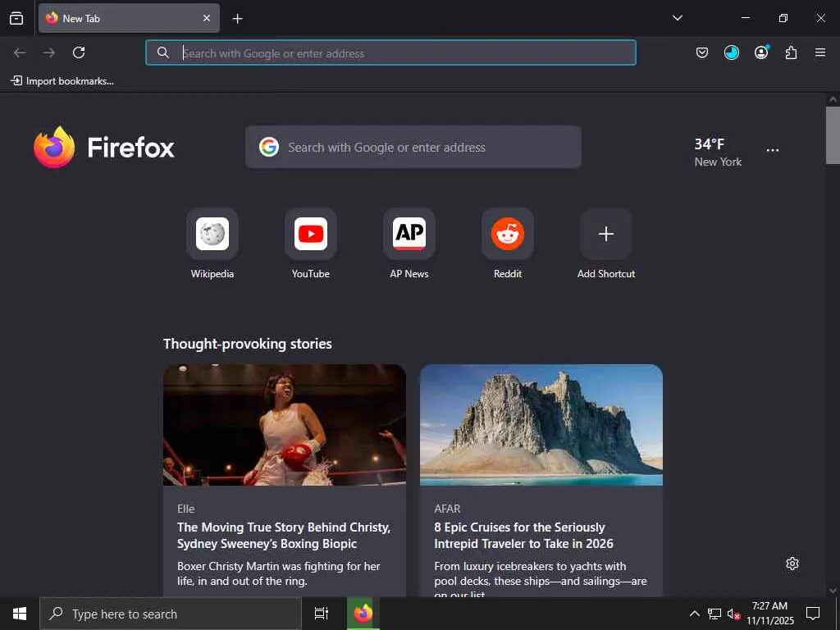Image resolution: width=840 pixels, height=630 pixels.
Task: Click the page vertical scrollbar thumb
Action: 833,135
